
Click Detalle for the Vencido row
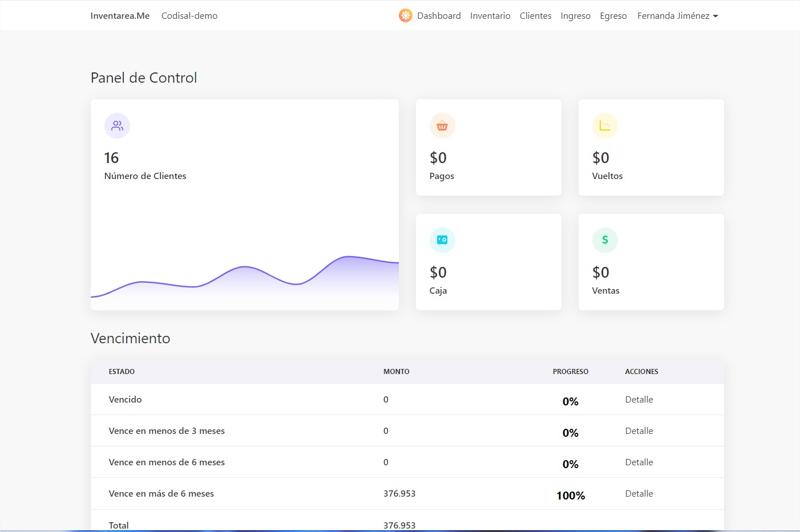coord(639,399)
